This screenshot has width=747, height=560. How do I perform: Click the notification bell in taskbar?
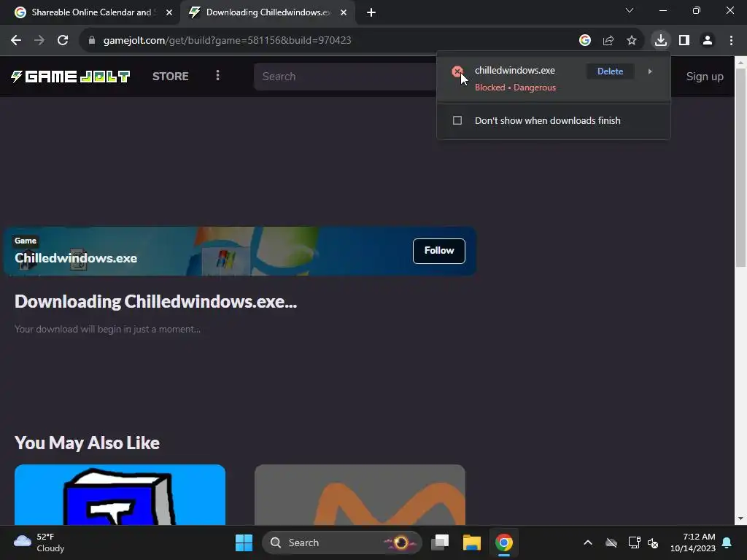[727, 542]
